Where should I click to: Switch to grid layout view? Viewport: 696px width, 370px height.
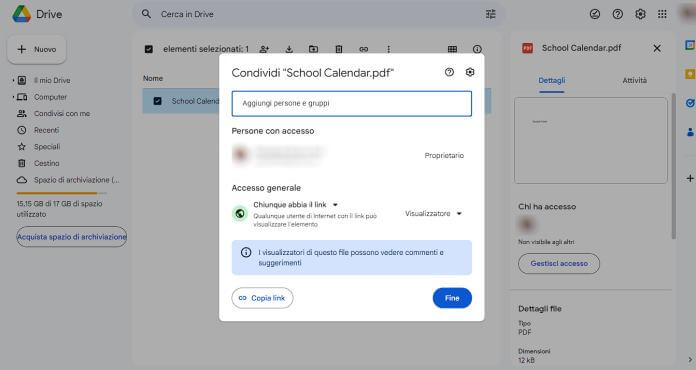(452, 49)
